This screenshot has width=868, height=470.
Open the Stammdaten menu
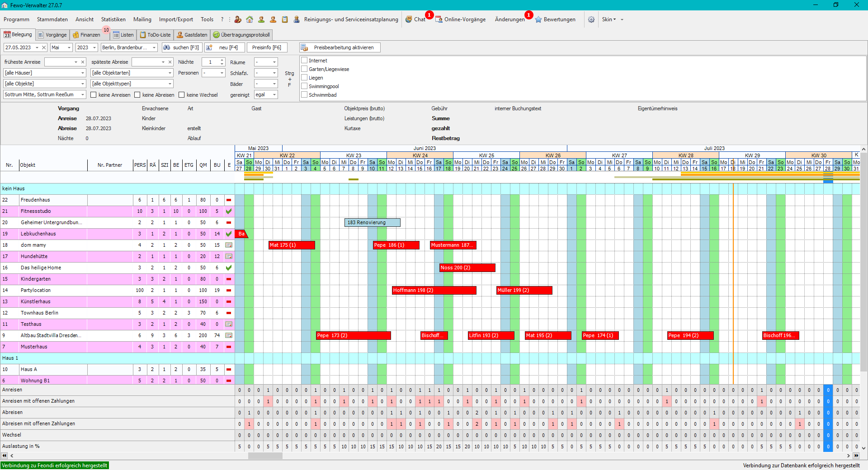(52, 19)
